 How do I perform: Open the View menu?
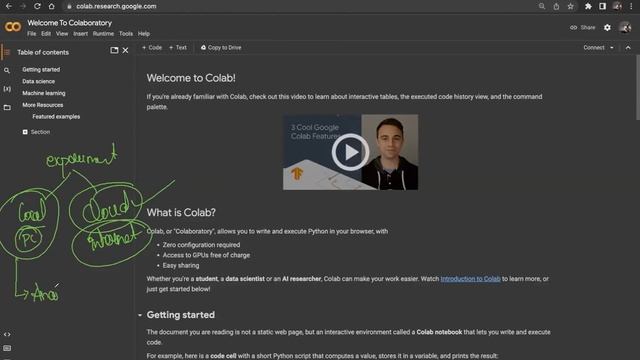(x=62, y=34)
